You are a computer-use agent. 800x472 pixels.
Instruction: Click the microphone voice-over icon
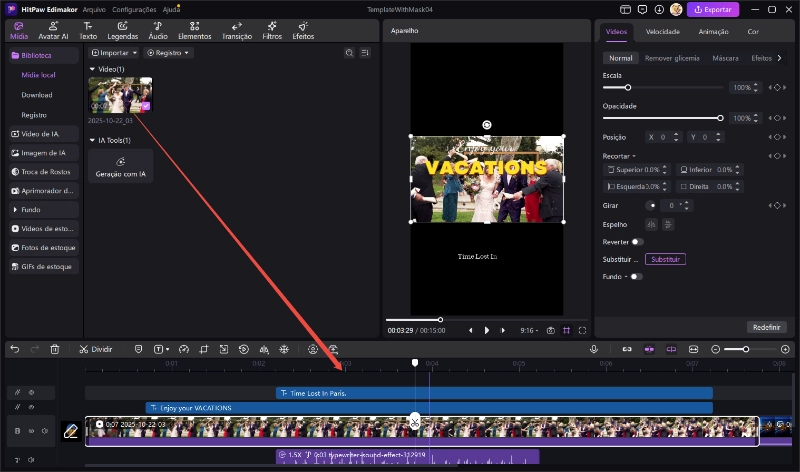coord(594,349)
